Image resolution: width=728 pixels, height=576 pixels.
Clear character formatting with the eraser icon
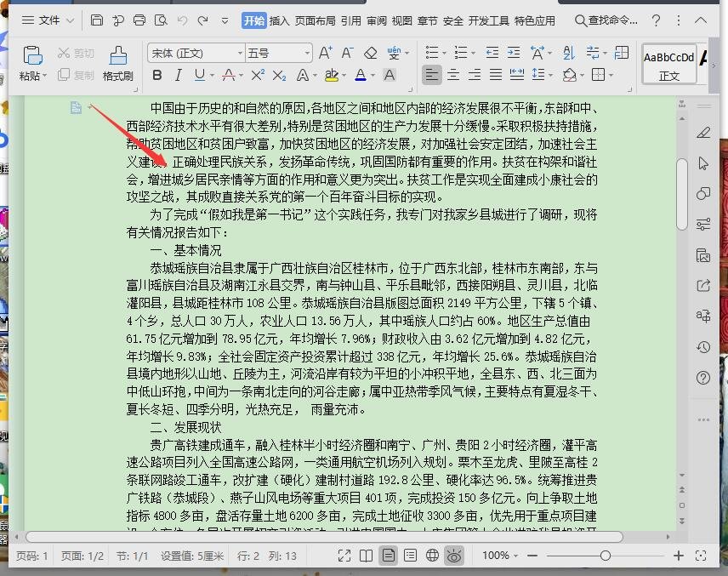(x=371, y=53)
